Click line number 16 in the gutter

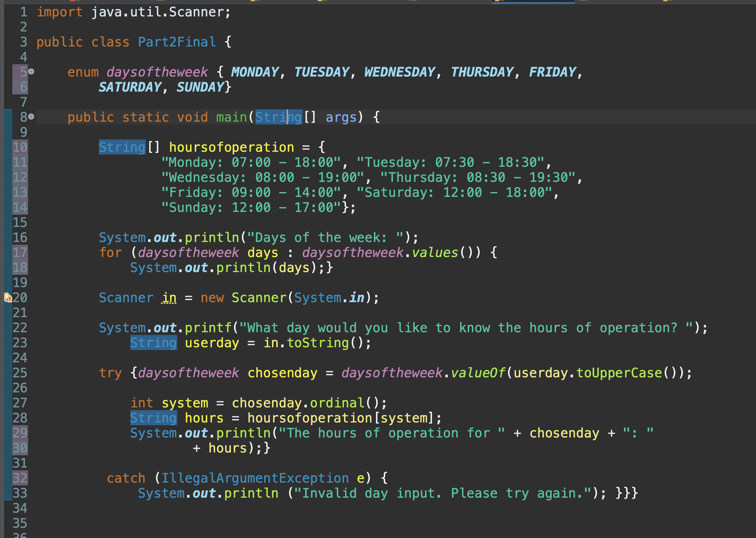tap(20, 237)
